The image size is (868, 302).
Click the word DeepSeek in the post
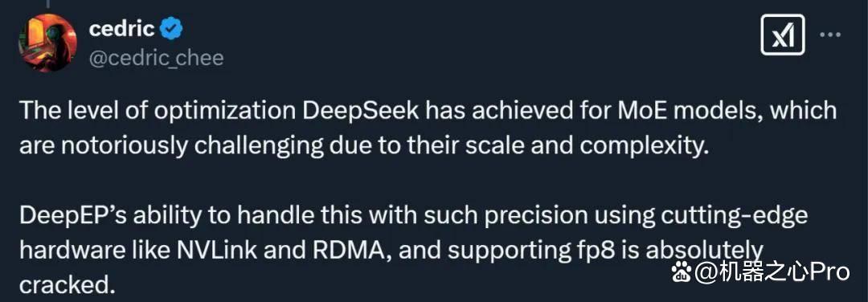[x=361, y=111]
